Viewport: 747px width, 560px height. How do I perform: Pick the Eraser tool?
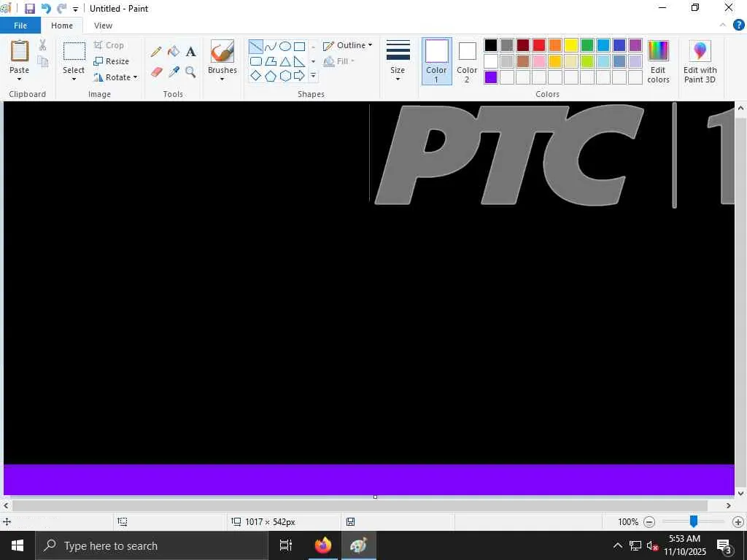point(156,72)
